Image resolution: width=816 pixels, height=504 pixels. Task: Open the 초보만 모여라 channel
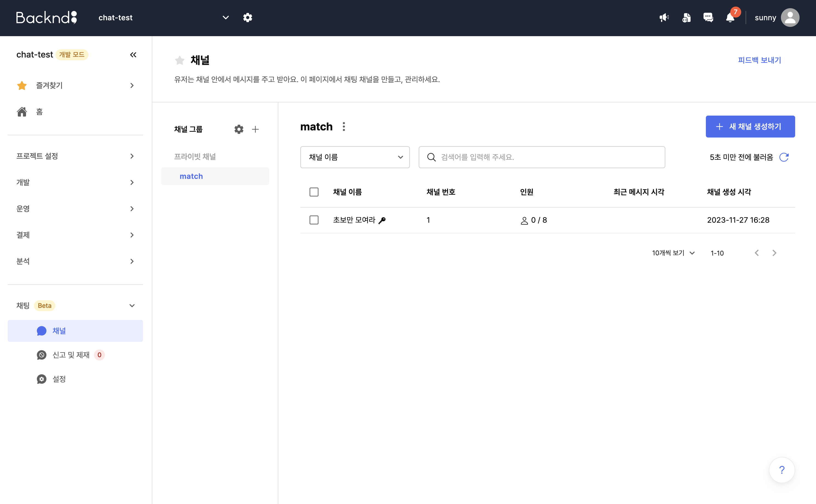(x=354, y=220)
